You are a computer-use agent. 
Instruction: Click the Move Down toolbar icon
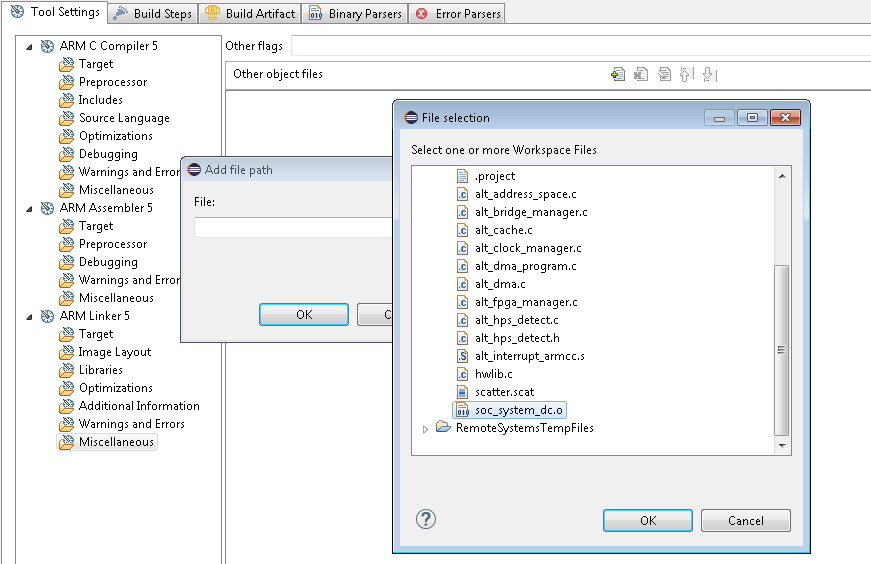click(x=710, y=74)
